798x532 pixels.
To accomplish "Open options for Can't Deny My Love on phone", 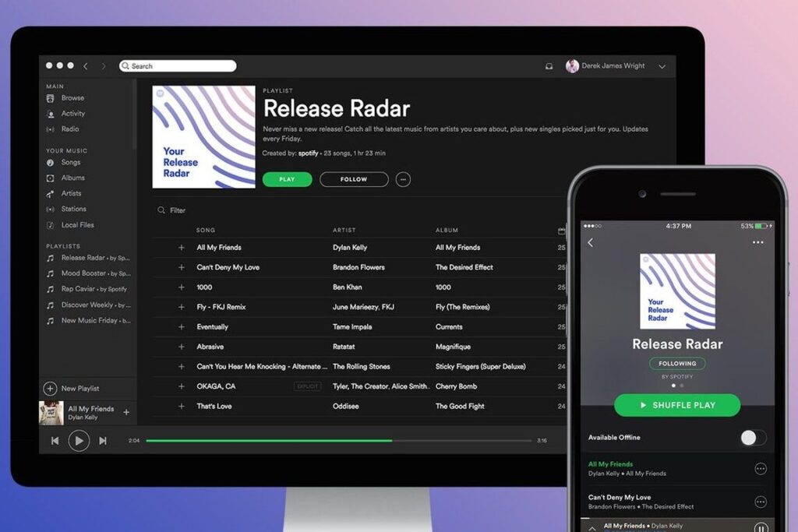I will tap(761, 502).
